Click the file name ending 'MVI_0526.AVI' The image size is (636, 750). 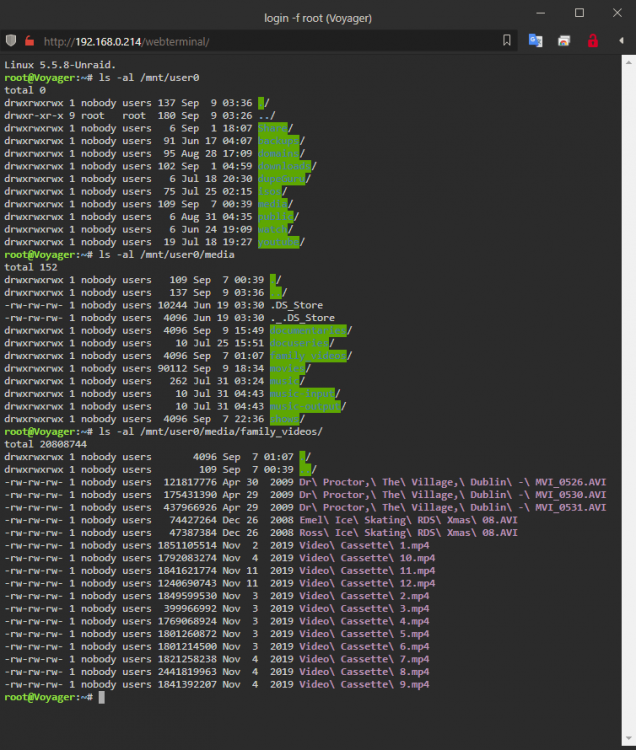coord(452,482)
